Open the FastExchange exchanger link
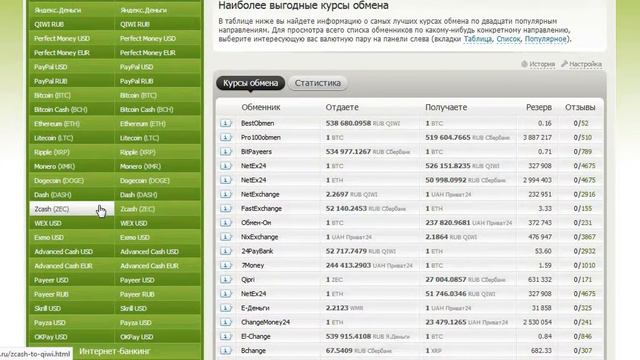This screenshot has height=360, width=640. (261, 209)
